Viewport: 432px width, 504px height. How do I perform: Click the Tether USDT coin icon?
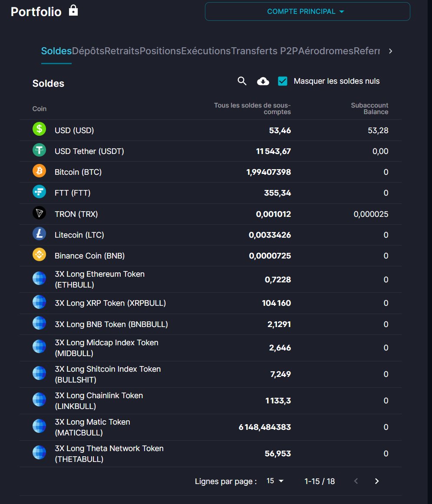point(39,150)
